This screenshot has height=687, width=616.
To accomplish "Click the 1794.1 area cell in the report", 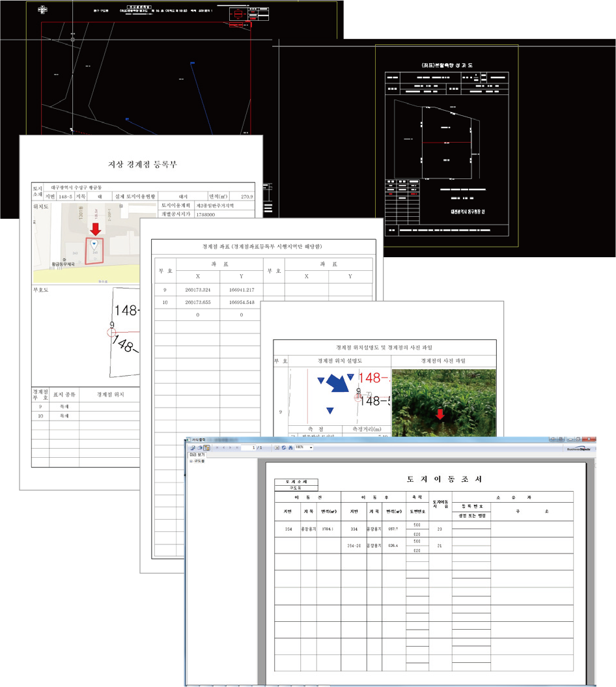I will point(328,529).
